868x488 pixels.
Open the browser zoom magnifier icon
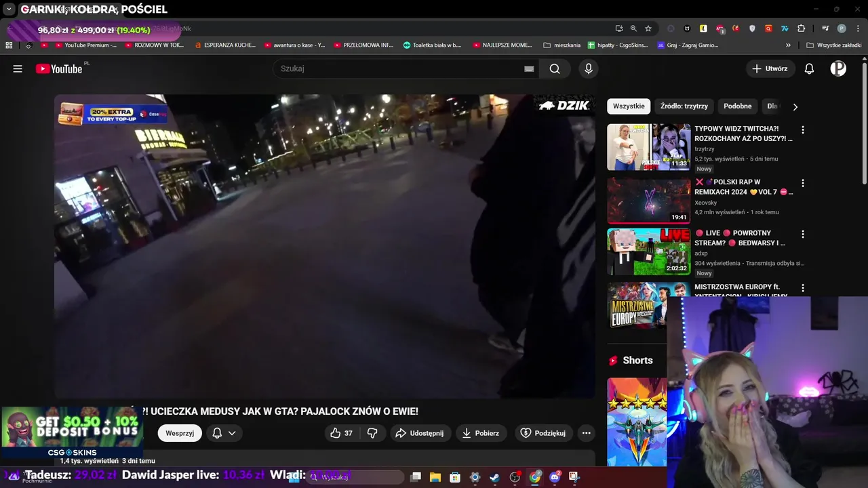point(633,28)
